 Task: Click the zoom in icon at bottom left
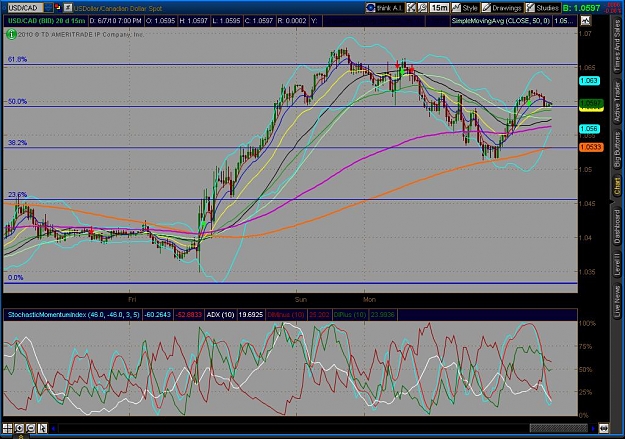pos(19,428)
